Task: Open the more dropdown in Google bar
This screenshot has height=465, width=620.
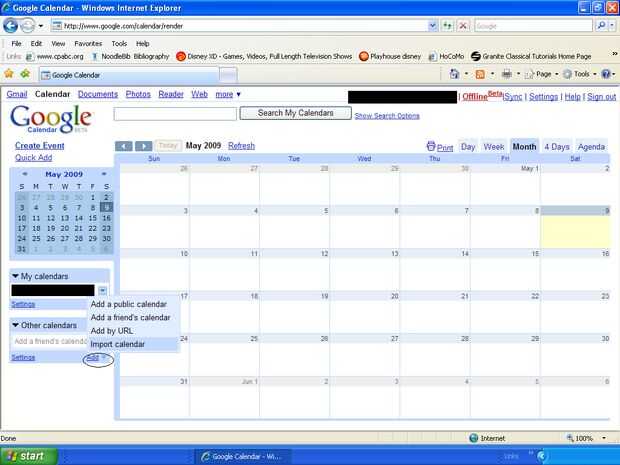Action: (x=228, y=95)
